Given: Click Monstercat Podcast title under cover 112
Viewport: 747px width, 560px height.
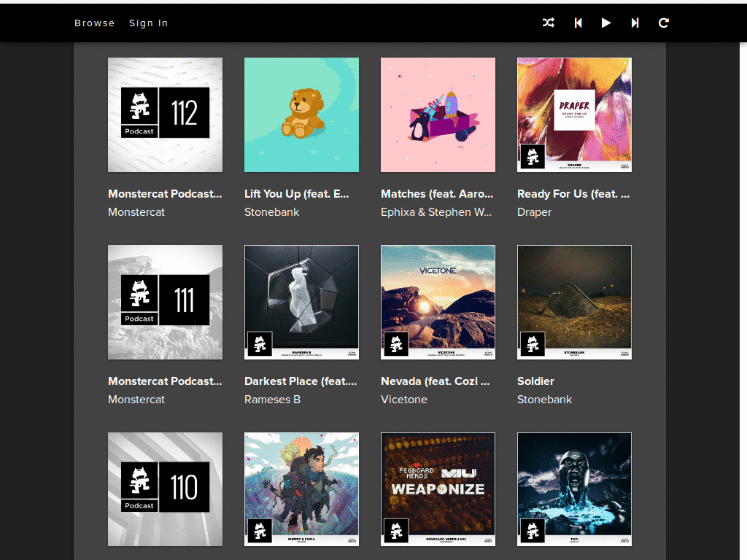Looking at the screenshot, I should click(165, 194).
